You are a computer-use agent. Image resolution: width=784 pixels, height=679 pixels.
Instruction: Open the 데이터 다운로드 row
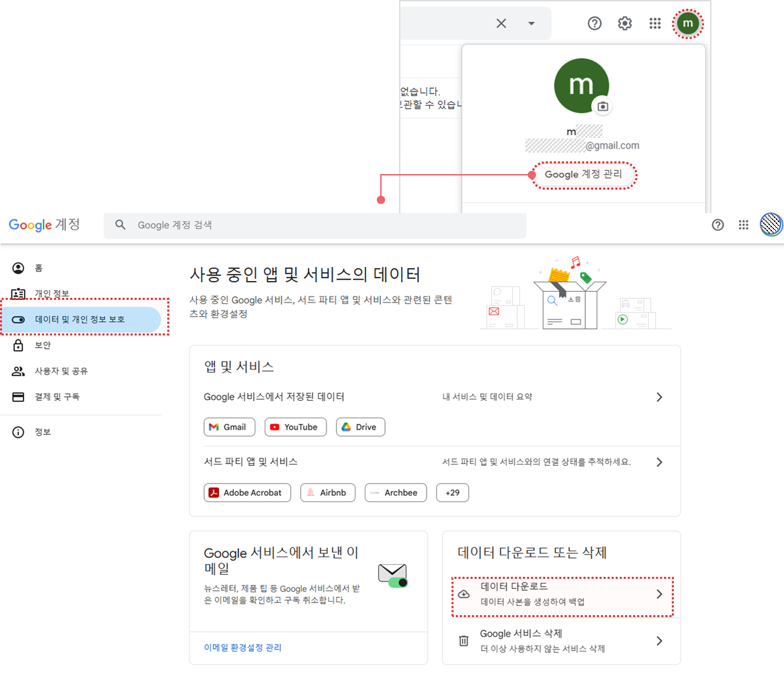(x=562, y=594)
